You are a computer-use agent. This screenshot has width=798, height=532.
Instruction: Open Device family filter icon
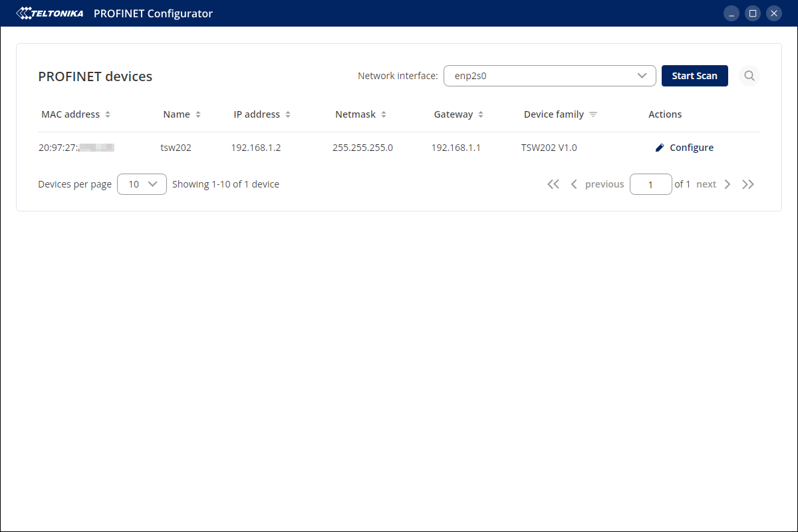click(x=593, y=114)
